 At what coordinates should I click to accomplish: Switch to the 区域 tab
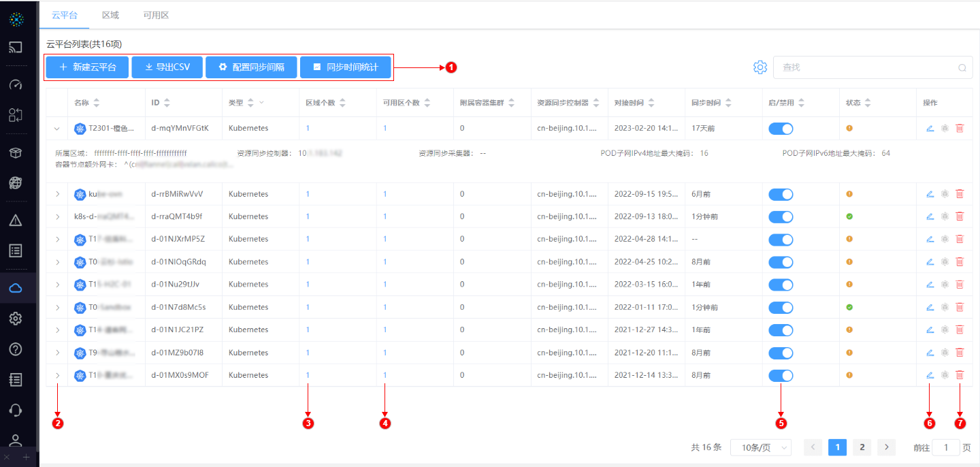click(x=110, y=15)
